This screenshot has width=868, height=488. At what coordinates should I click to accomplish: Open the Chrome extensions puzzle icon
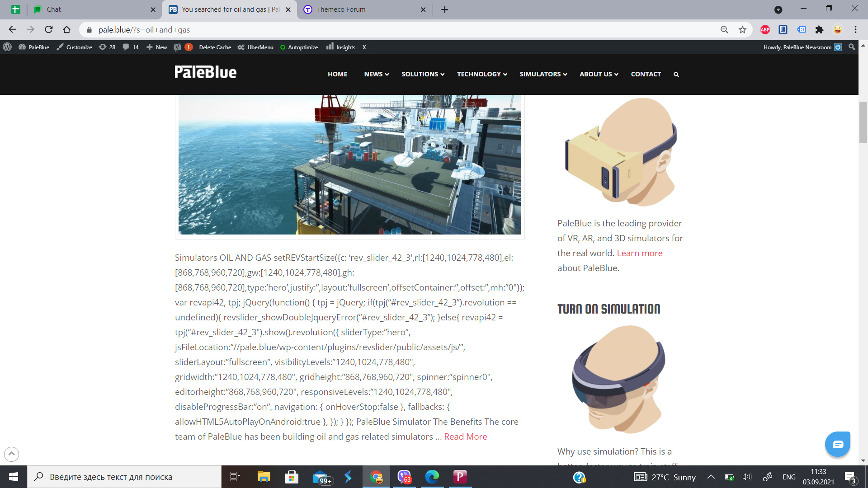[819, 30]
